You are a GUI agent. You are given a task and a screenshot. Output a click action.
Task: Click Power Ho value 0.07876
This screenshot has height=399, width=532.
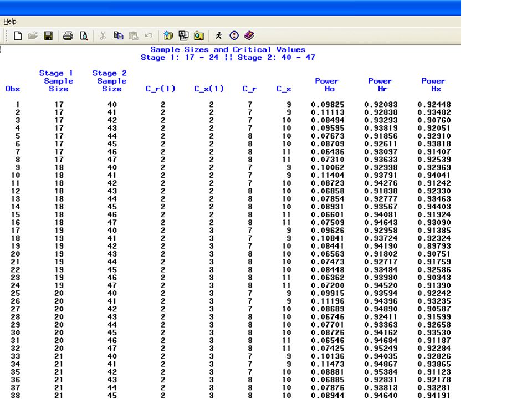[x=328, y=387]
